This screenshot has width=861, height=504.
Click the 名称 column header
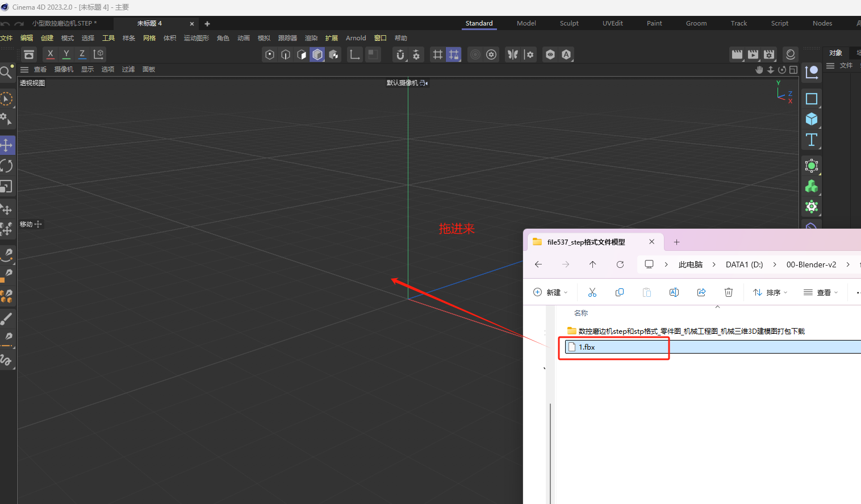pos(581,313)
